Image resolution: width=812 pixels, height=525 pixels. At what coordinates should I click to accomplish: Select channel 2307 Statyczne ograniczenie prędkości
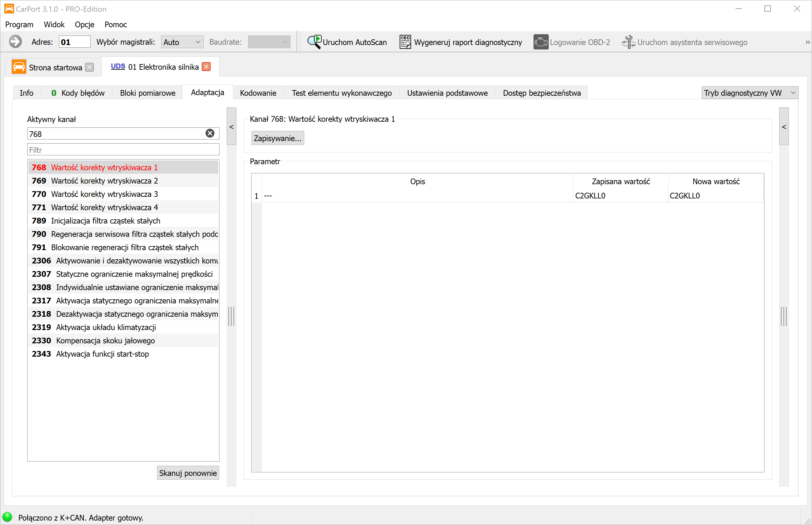coord(123,274)
